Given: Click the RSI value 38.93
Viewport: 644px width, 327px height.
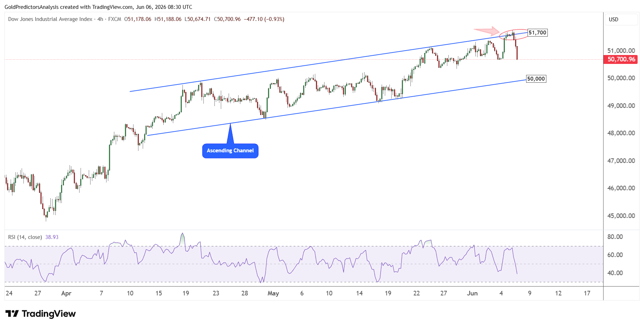Looking at the screenshot, I should pos(52,237).
